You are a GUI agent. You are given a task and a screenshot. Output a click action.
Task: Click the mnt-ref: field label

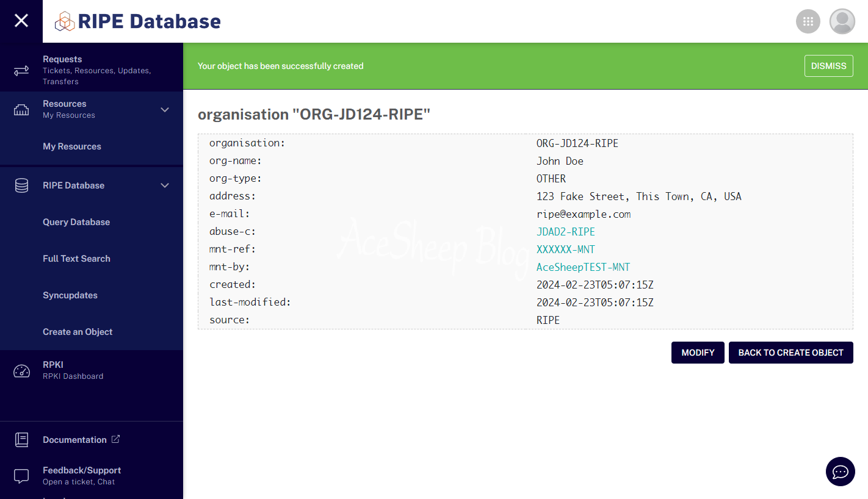coord(233,249)
